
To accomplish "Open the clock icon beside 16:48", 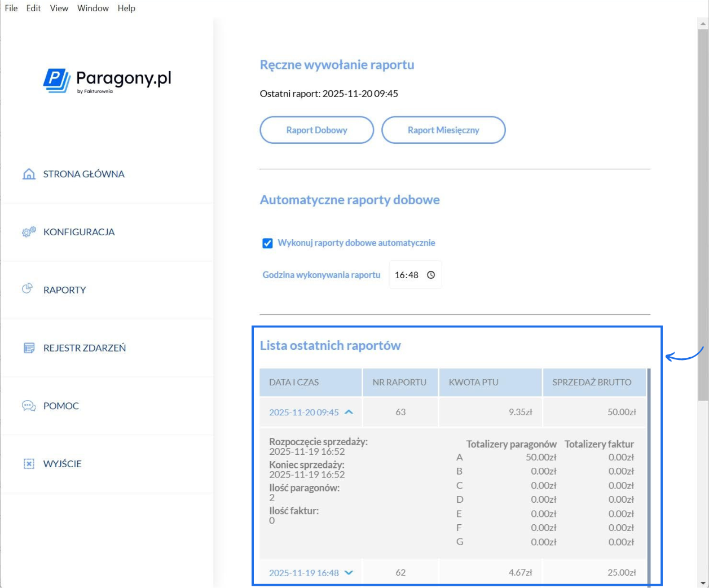I will point(430,274).
